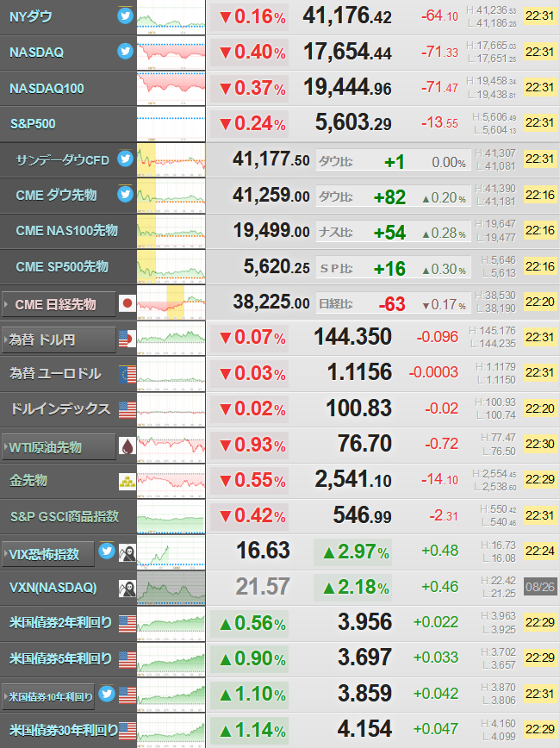Open the NYダウ mini chart
The height and width of the screenshot is (748, 560).
click(171, 17)
